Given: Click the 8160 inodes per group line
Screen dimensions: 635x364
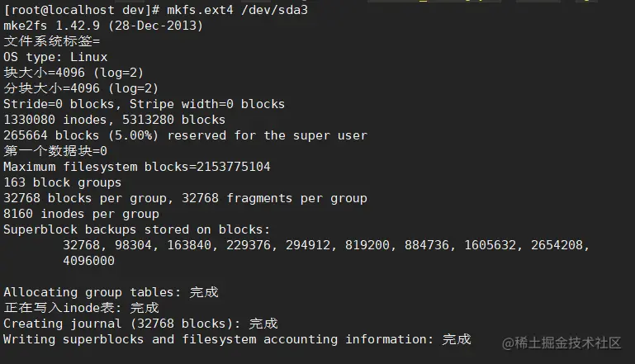Looking at the screenshot, I should point(81,214).
